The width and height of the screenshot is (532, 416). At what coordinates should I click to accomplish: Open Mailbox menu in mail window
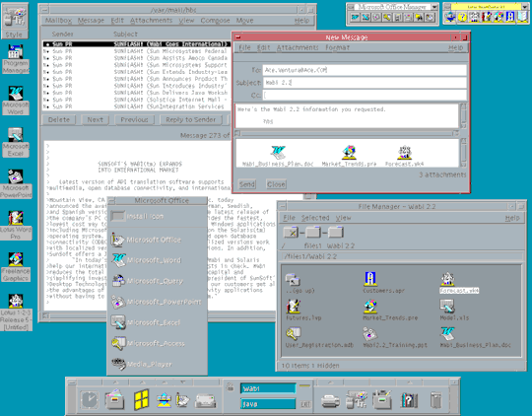click(x=58, y=21)
